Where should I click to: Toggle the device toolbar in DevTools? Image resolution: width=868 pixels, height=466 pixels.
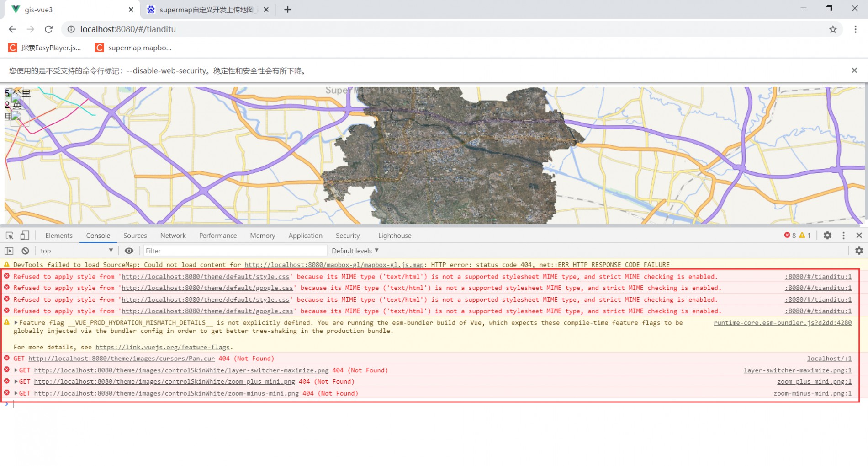(x=25, y=236)
